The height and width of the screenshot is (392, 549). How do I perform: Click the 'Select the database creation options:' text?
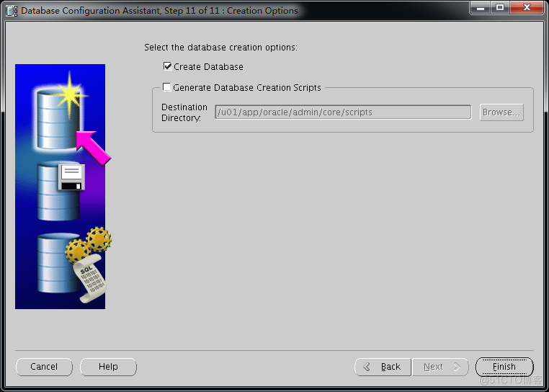(220, 48)
